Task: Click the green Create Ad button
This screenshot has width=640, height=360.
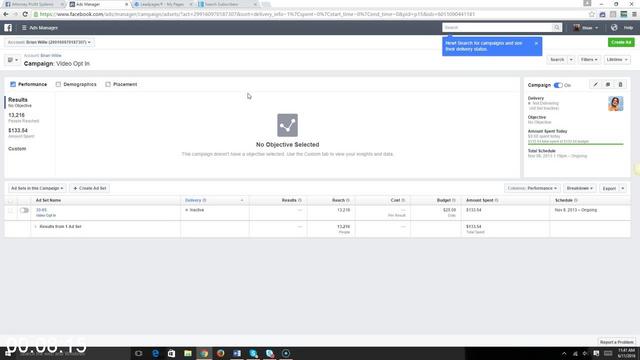Action: point(621,42)
